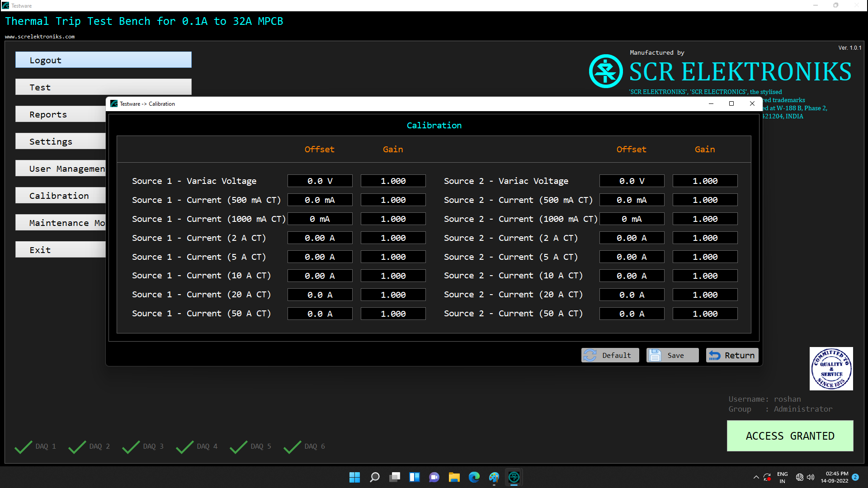
Task: Open Microsoft Edge from the taskbar
Action: pos(474,477)
